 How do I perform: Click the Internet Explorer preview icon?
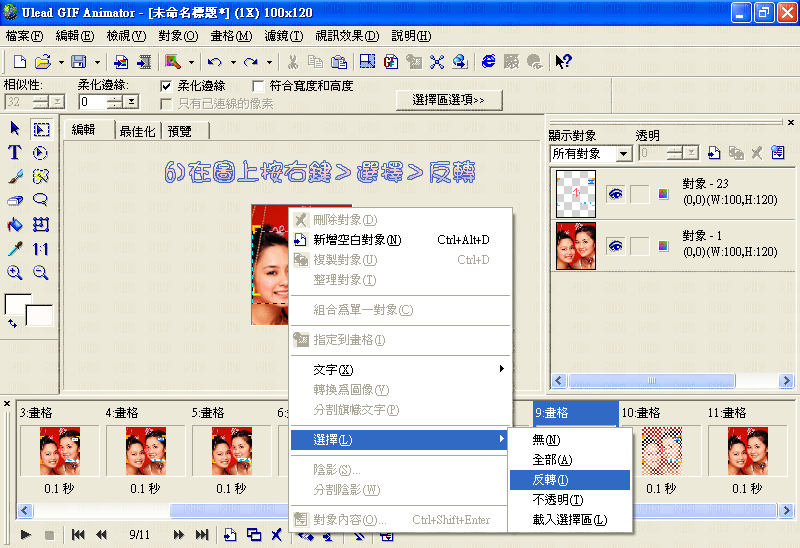pos(488,62)
